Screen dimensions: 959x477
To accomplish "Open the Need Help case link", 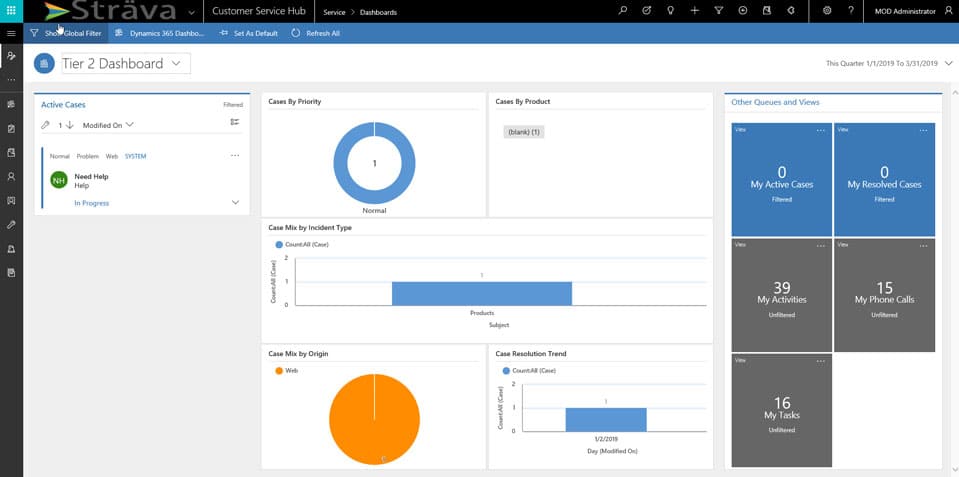I will point(91,176).
